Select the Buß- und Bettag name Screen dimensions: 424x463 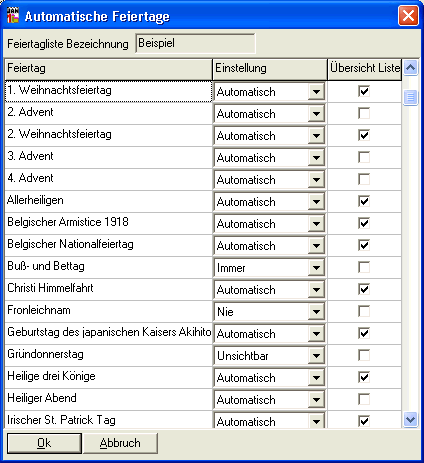(108, 267)
